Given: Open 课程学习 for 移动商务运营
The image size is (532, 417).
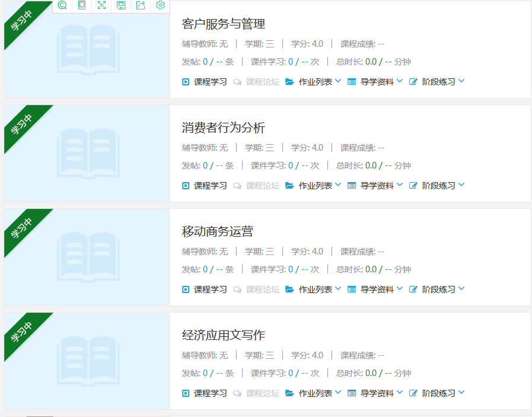Looking at the screenshot, I should pyautogui.click(x=210, y=289).
